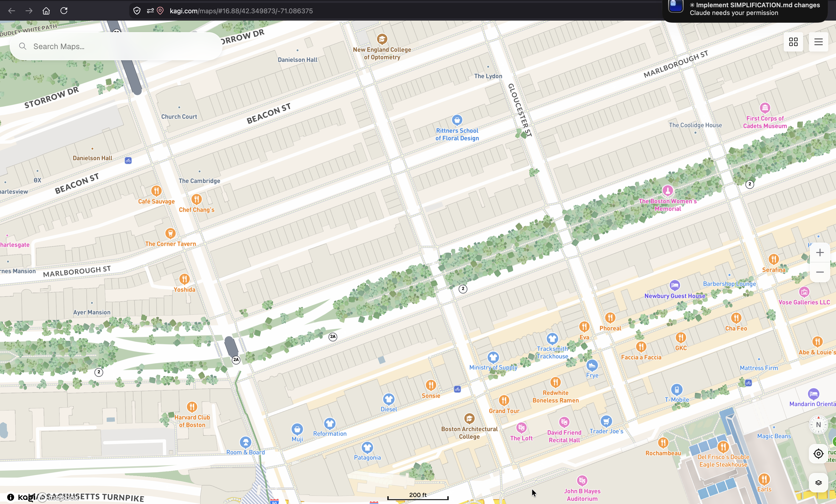Select The Corner Tavern bar marker
Viewport: 836px width, 504px height.
(x=170, y=233)
